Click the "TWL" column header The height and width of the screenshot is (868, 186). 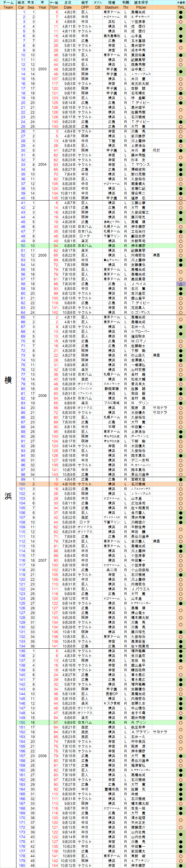tap(181, 7)
